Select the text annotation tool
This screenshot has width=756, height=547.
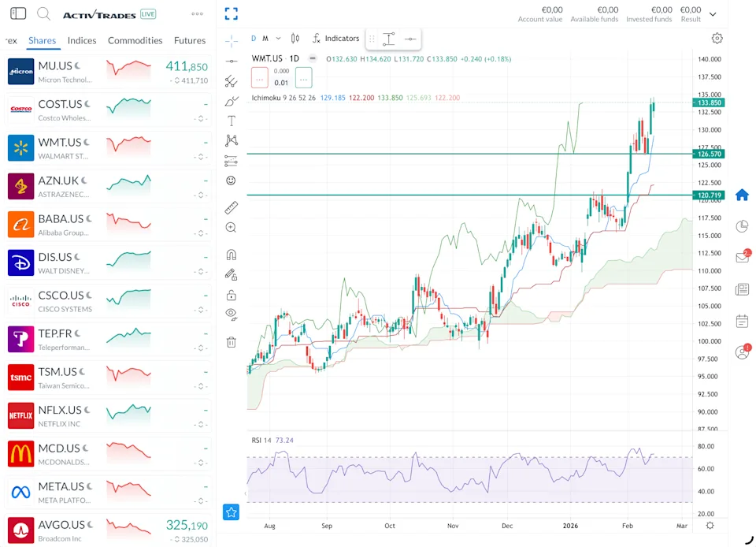pos(231,121)
